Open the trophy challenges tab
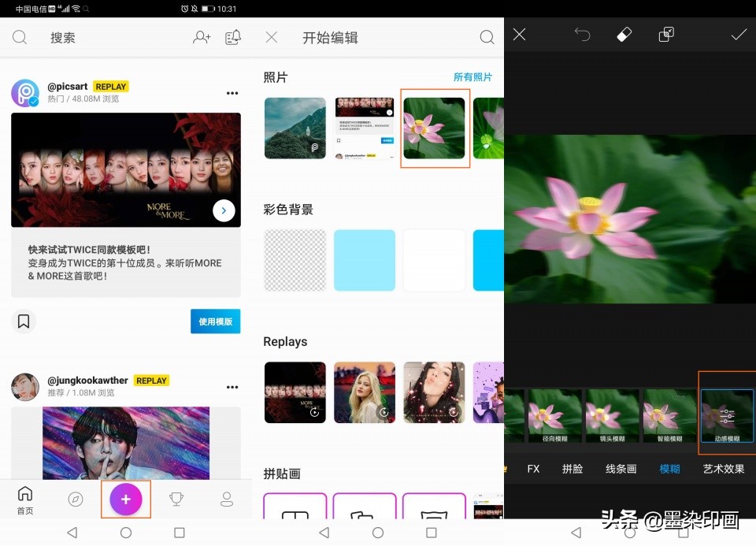Image resolution: width=756 pixels, height=546 pixels. point(176,500)
